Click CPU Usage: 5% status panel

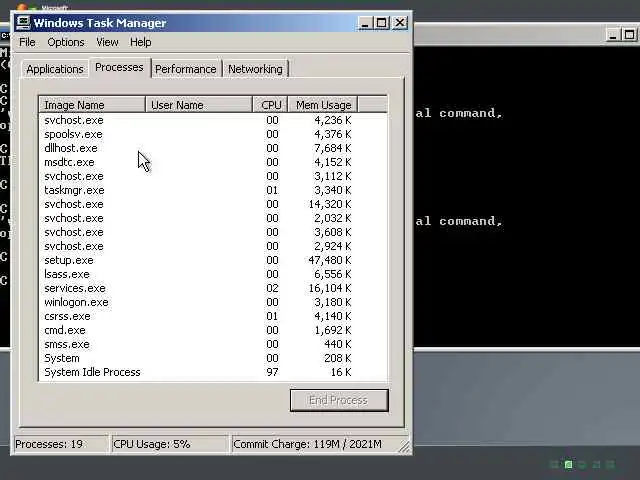(x=170, y=444)
